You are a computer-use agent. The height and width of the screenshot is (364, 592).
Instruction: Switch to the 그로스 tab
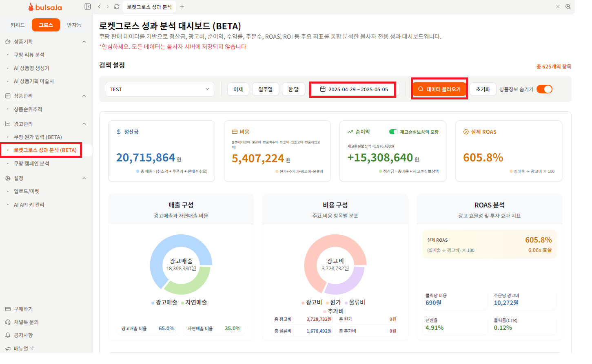tap(46, 25)
